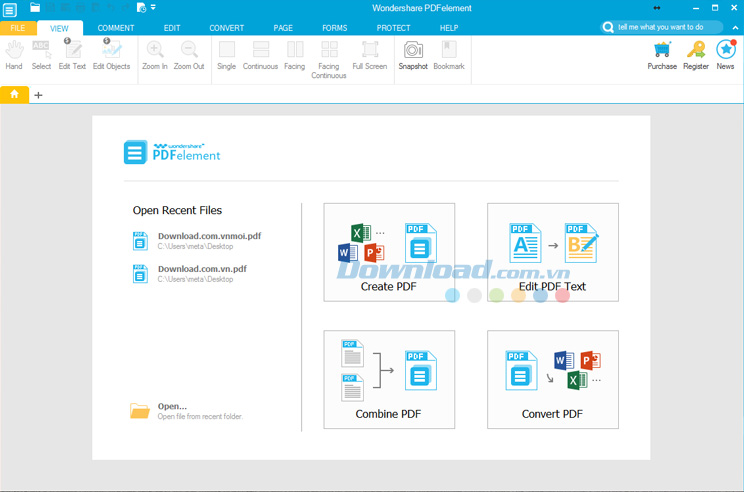Click the Zoom Out magnifier

tap(189, 56)
